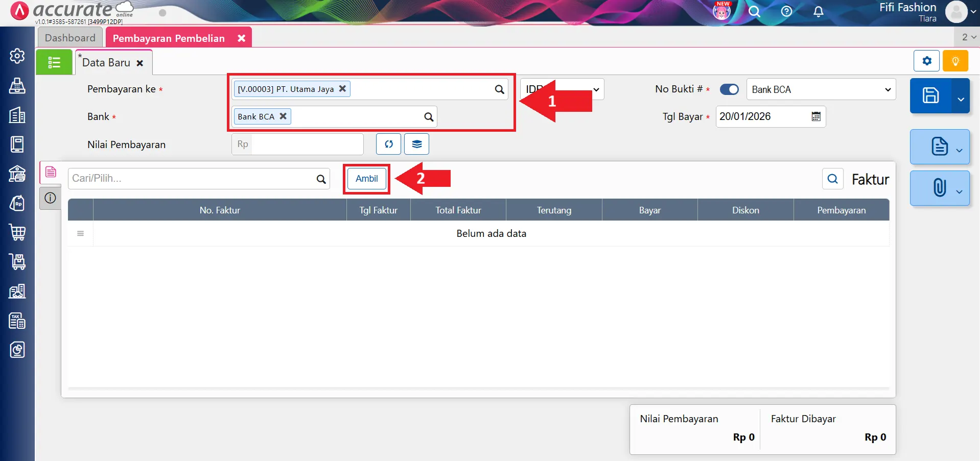980x461 pixels.
Task: Click the green list view button
Action: pyautogui.click(x=54, y=62)
